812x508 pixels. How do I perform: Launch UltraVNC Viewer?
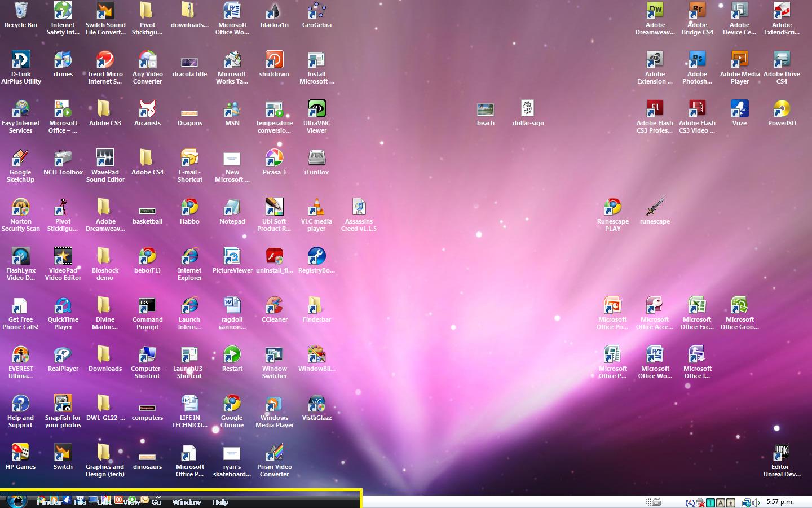(x=317, y=117)
